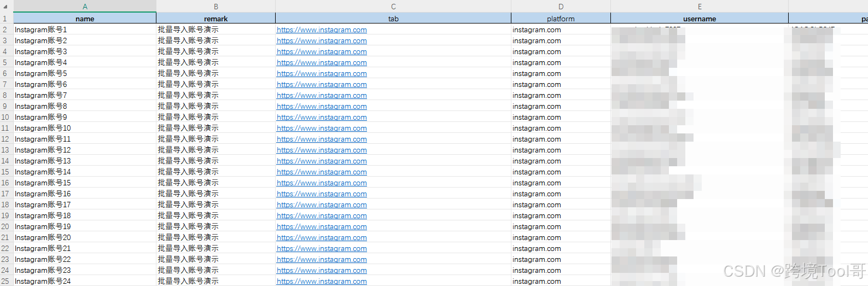The image size is (868, 286).
Task: Select column D header
Action: 561,6
